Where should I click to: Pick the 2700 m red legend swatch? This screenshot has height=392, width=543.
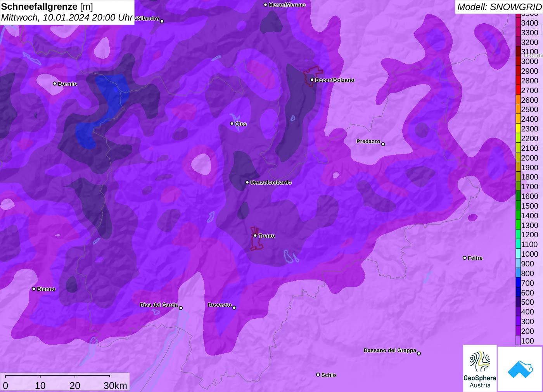pyautogui.click(x=518, y=90)
